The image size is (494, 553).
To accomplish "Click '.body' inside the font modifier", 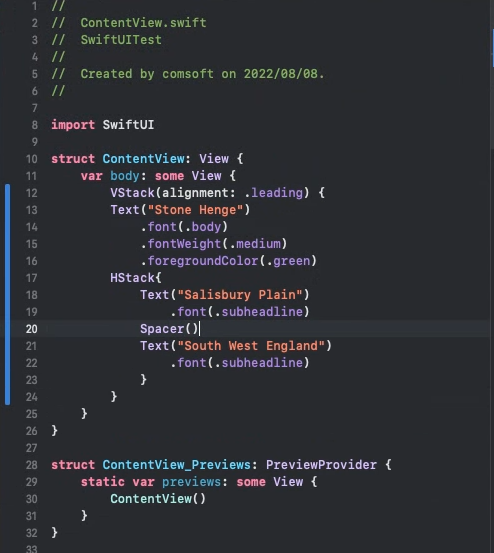I will (x=203, y=227).
